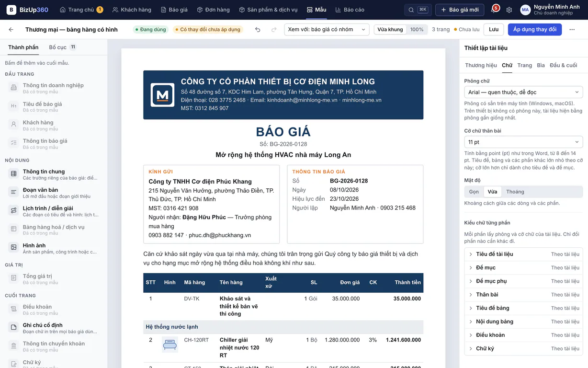
Task: Add the Thông tin chung component
Action: coord(54,174)
